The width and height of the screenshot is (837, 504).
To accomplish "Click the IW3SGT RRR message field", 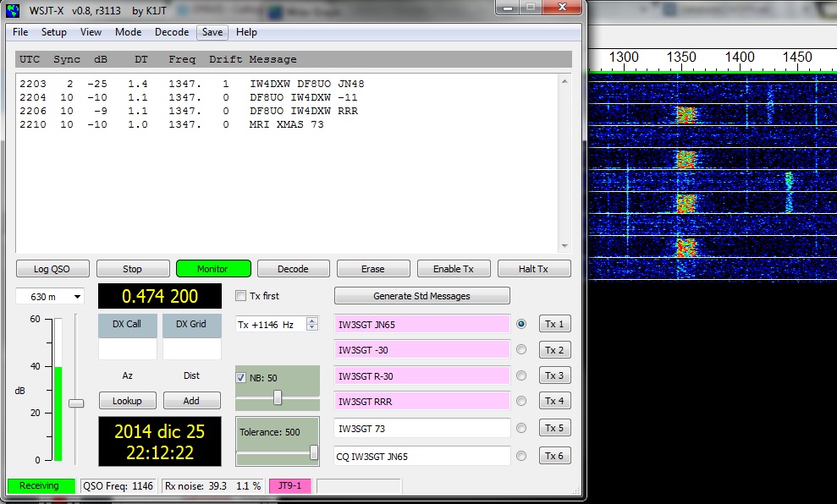I will click(x=422, y=402).
